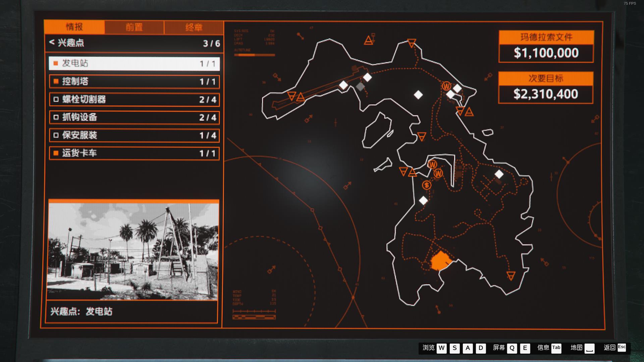Click the $1,100,000 value

click(x=546, y=53)
